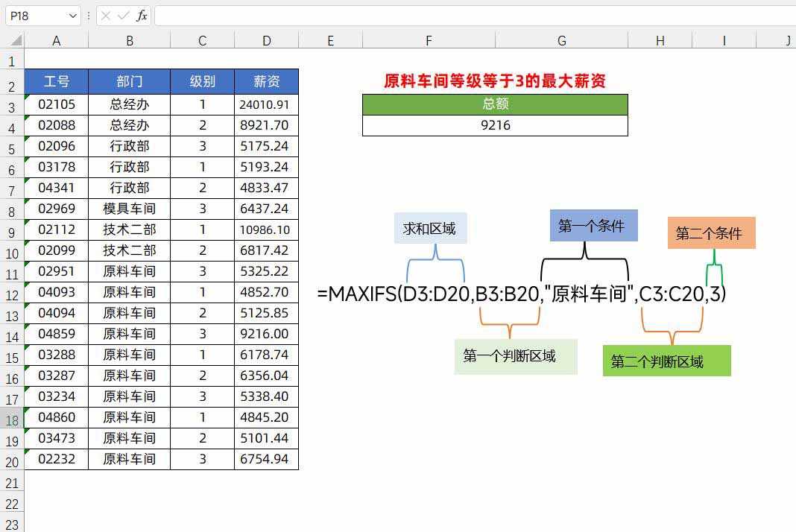Select column D header

[x=266, y=41]
